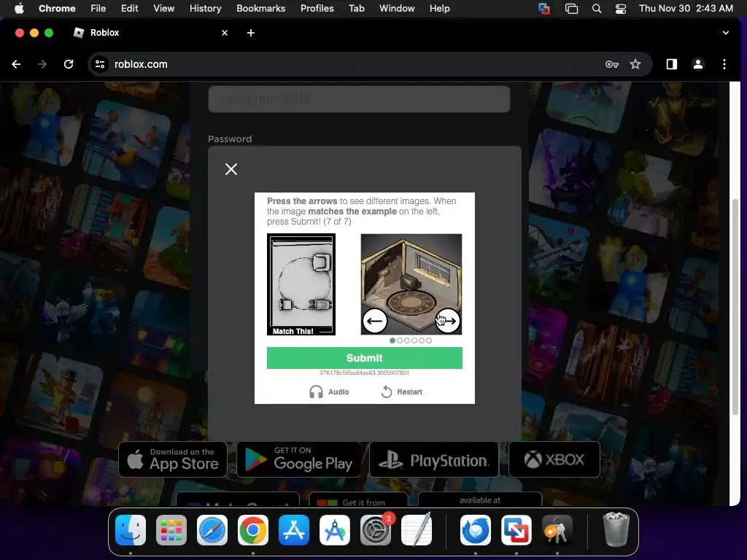
Task: Open saved passwords key icon
Action: [612, 64]
